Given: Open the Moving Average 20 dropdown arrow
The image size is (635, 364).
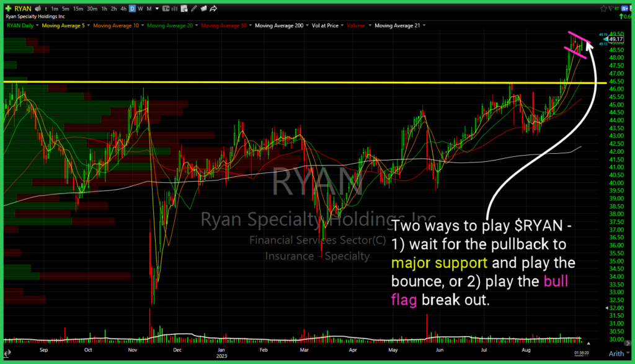Looking at the screenshot, I should [197, 25].
